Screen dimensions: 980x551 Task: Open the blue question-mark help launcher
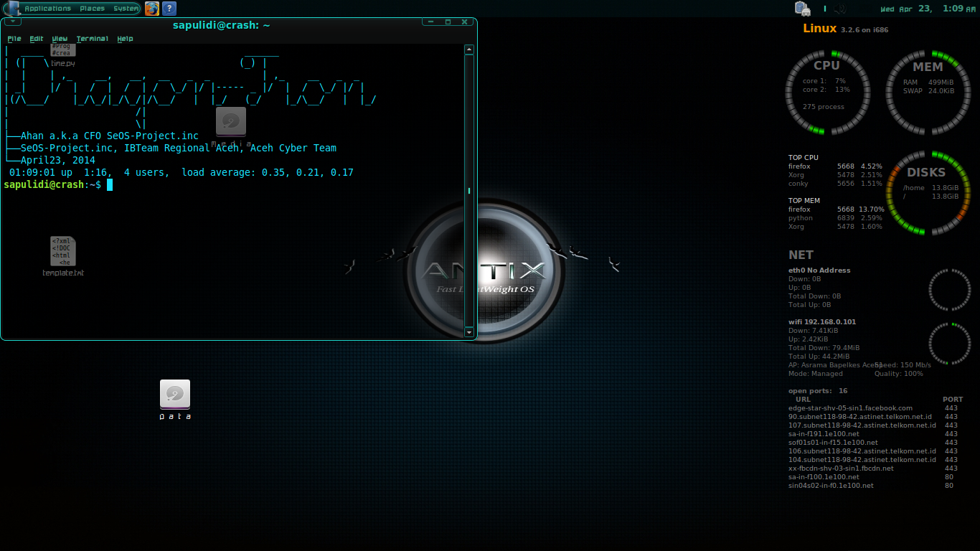tap(169, 9)
